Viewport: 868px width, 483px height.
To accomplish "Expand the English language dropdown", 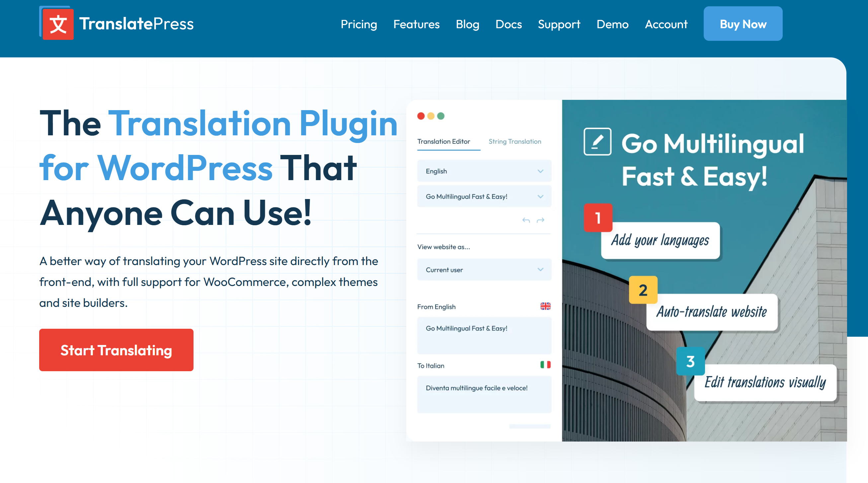I will (x=484, y=171).
